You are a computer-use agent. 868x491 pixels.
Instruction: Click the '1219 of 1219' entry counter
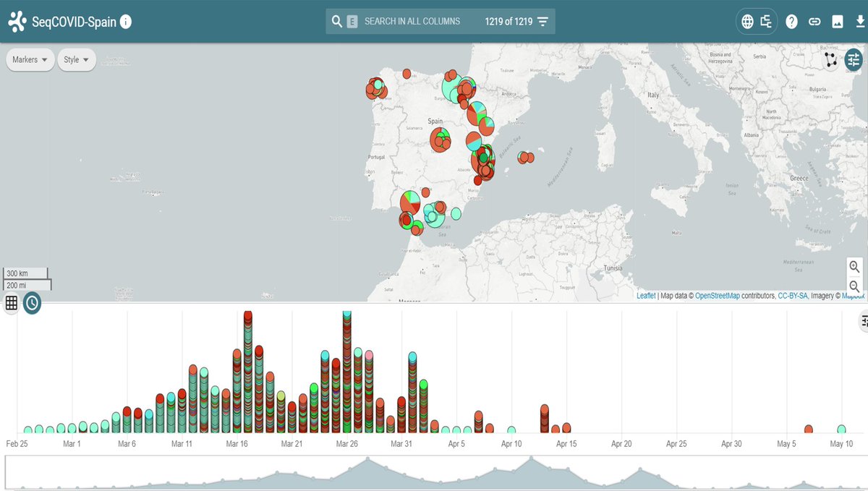coord(509,22)
